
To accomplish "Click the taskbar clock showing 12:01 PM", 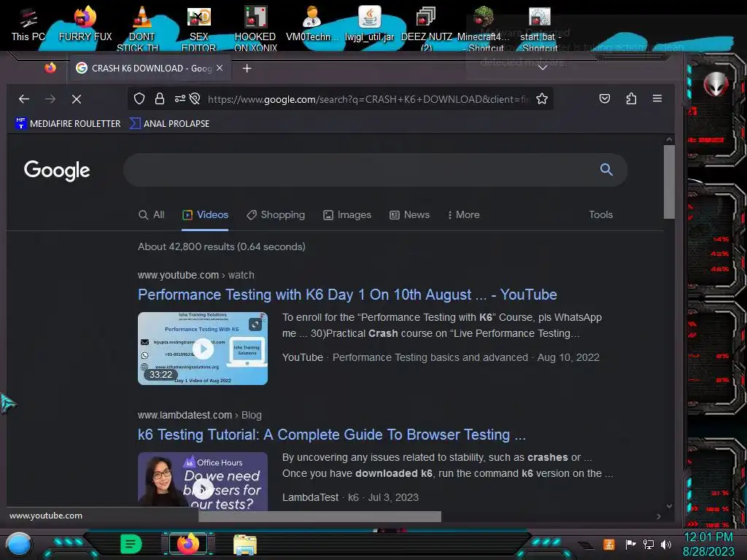I will coord(708,544).
